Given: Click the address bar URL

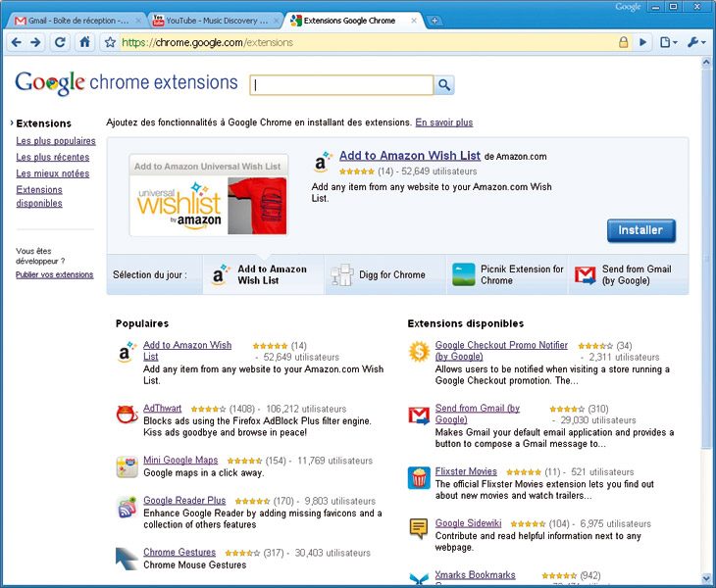Looking at the screenshot, I should pos(208,43).
